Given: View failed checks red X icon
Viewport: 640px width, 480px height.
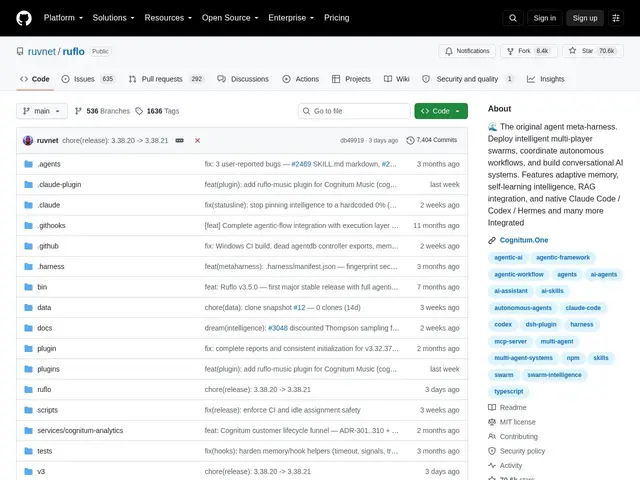Looking at the screenshot, I should pyautogui.click(x=198, y=140).
